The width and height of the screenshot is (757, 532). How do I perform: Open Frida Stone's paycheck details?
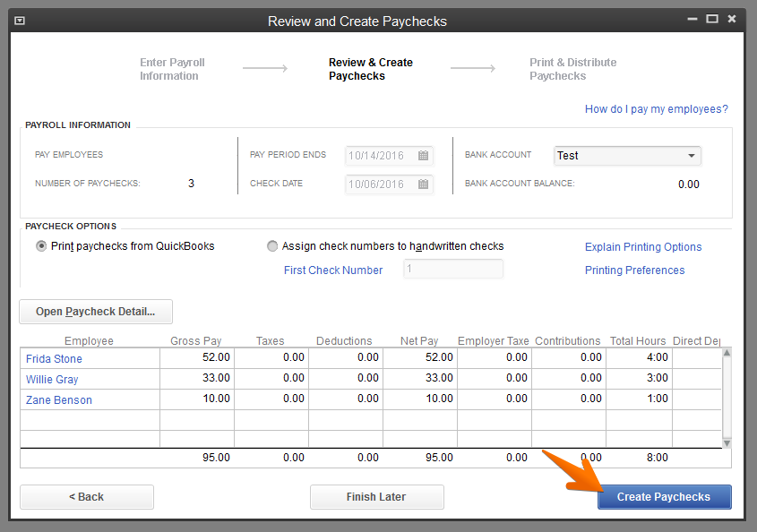click(x=54, y=358)
